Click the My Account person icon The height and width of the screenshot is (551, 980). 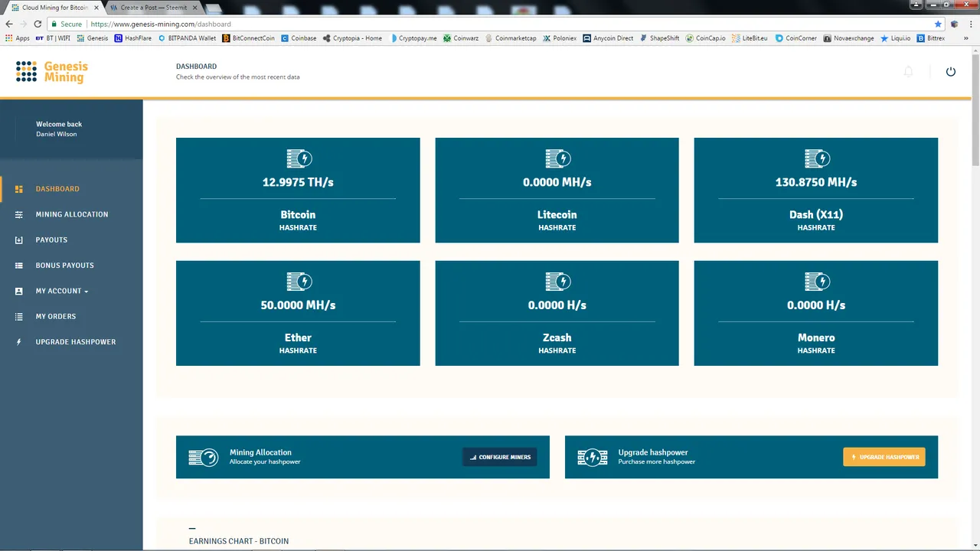[19, 291]
